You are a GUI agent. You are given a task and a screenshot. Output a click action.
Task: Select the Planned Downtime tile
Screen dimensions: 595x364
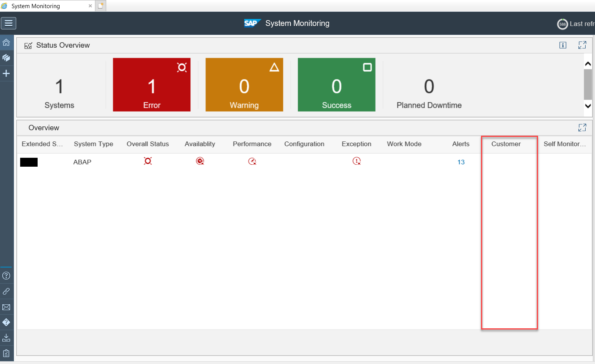[x=429, y=93]
